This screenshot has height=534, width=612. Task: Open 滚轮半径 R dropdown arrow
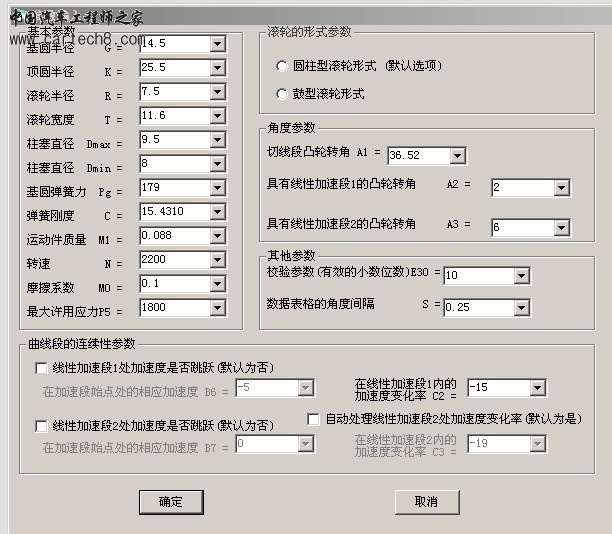(217, 93)
